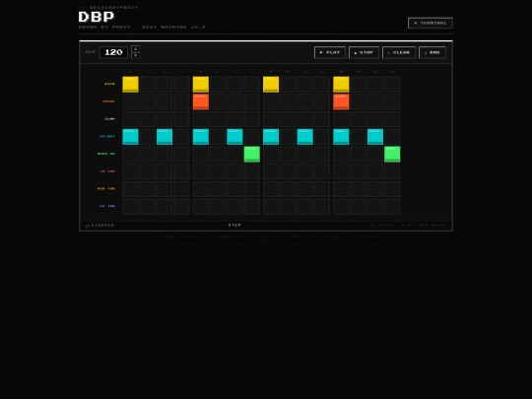Enable the Hi Tom pad on step 4

click(181, 206)
